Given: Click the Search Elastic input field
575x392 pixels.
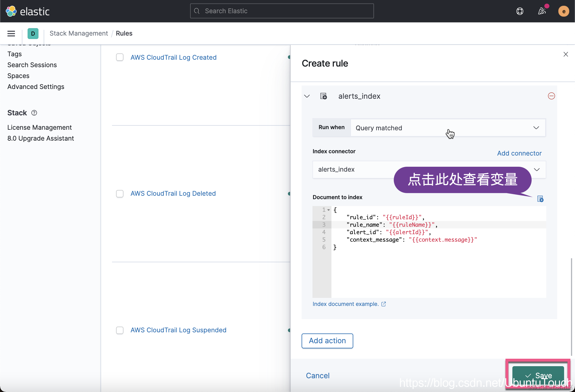Looking at the screenshot, I should tap(282, 11).
